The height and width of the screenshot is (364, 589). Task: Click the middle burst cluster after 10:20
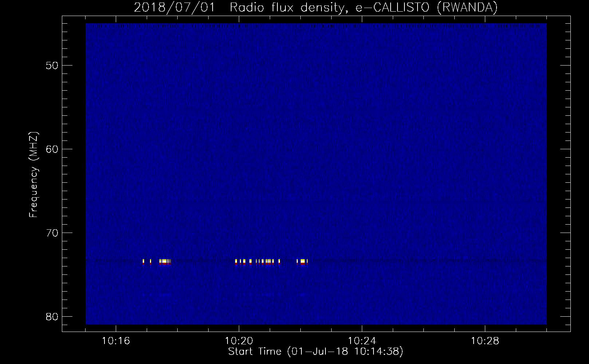point(258,262)
